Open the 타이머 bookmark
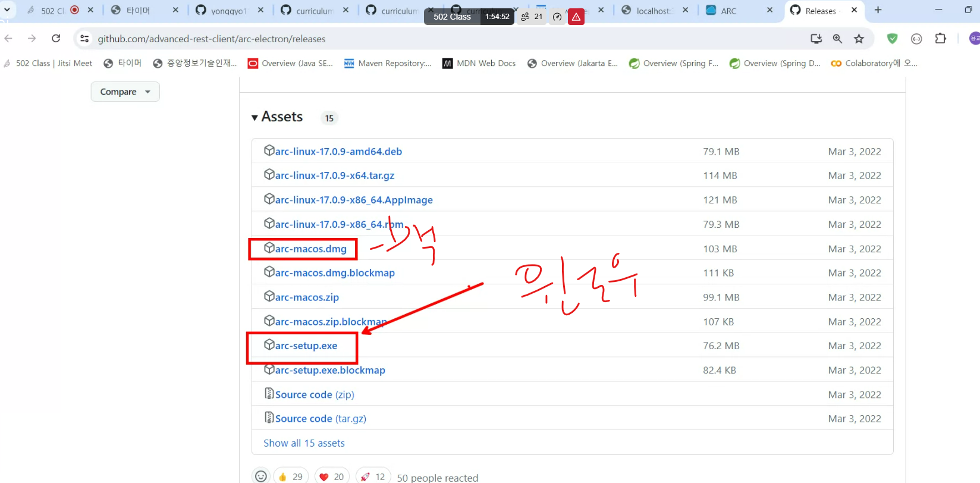The height and width of the screenshot is (483, 980). pos(122,63)
